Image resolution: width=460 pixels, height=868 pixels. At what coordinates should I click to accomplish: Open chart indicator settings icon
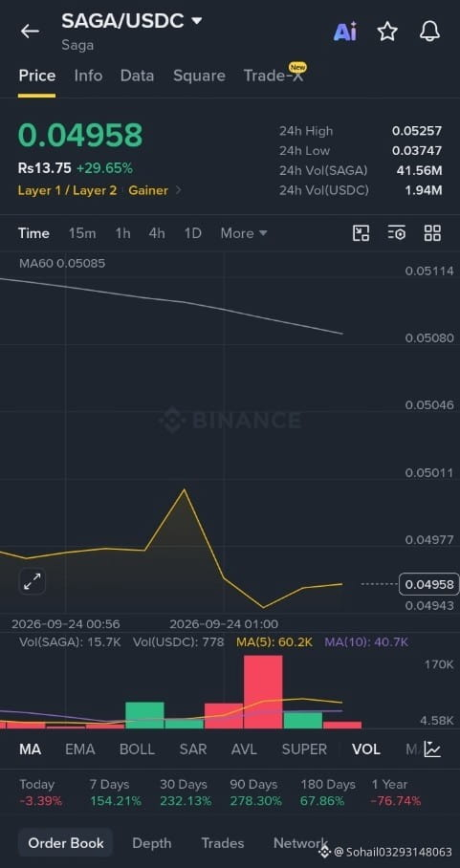396,233
